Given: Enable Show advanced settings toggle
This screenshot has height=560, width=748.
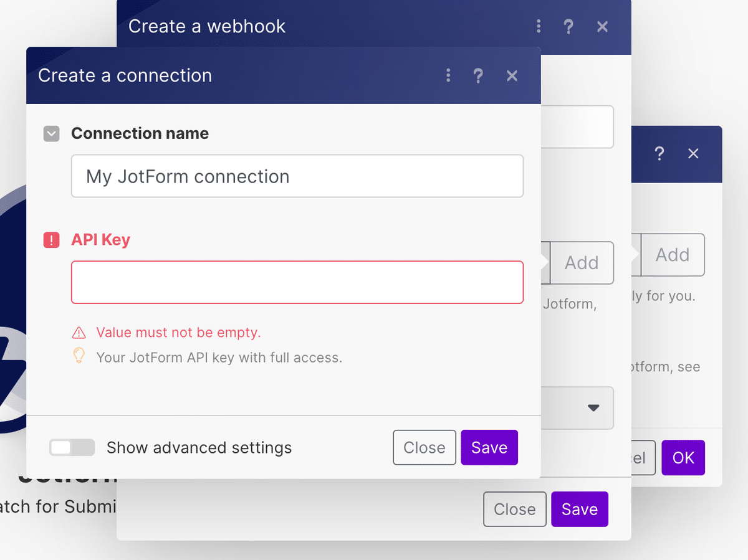Looking at the screenshot, I should tap(72, 447).
